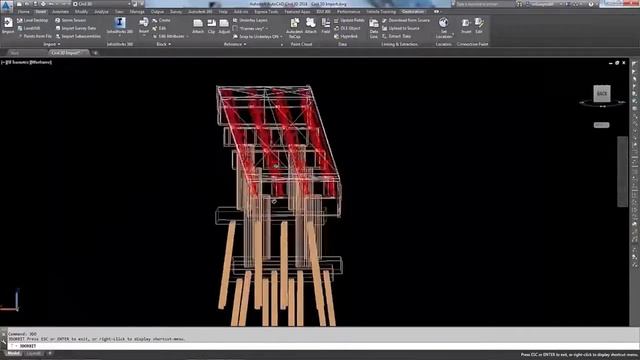Click the vertical scrollbar on the right side
Viewport: 640px width, 360px height.
pyautogui.click(x=622, y=171)
